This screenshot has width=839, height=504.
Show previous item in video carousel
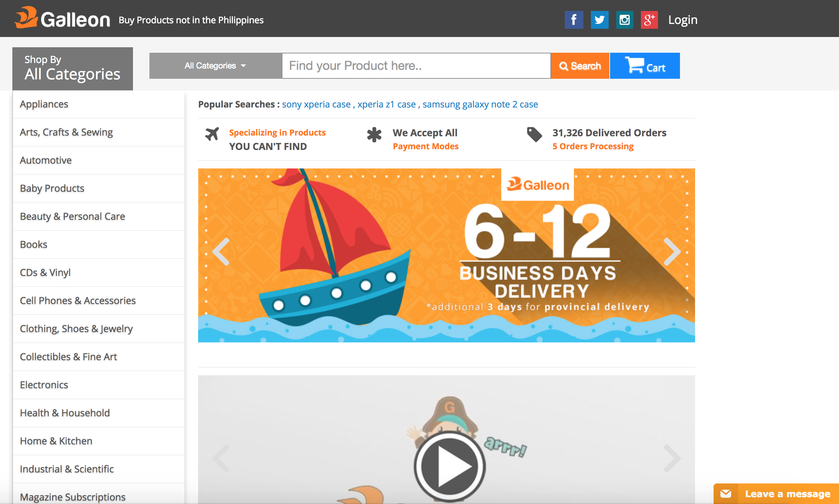pos(221,458)
